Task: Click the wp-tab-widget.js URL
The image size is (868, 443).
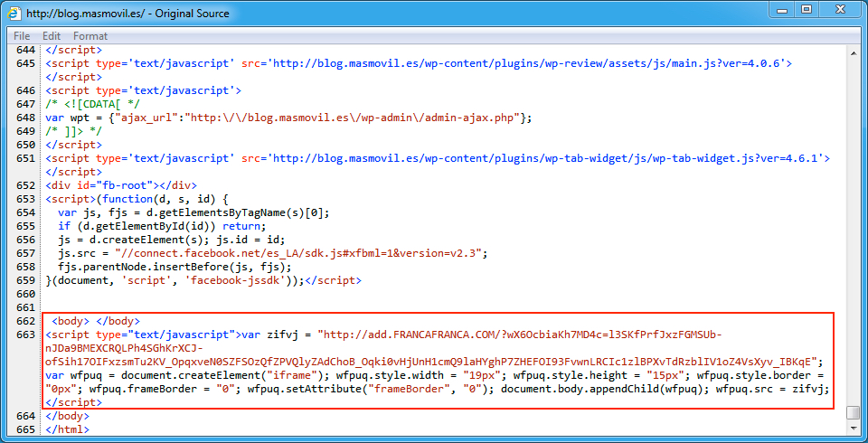Action: [546, 158]
